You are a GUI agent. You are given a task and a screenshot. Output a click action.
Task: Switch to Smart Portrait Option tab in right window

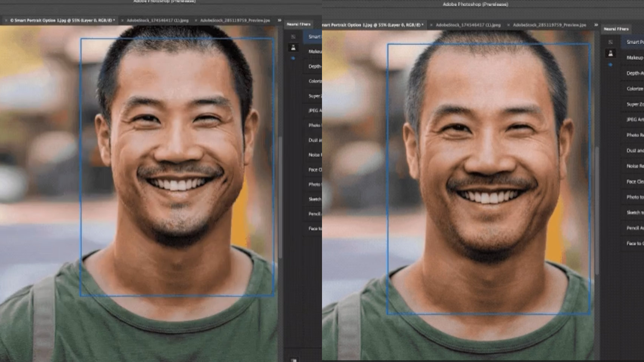[x=373, y=25]
